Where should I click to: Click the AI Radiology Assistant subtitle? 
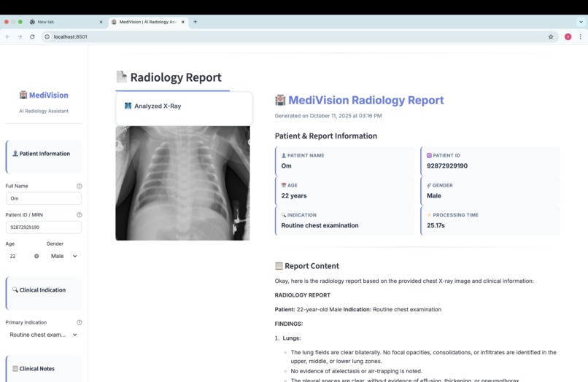coord(44,111)
